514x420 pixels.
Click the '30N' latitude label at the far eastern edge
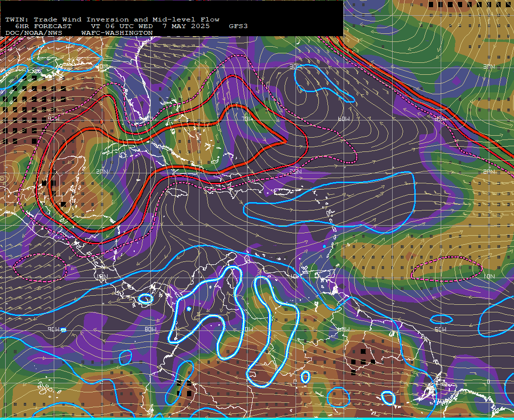(x=488, y=67)
